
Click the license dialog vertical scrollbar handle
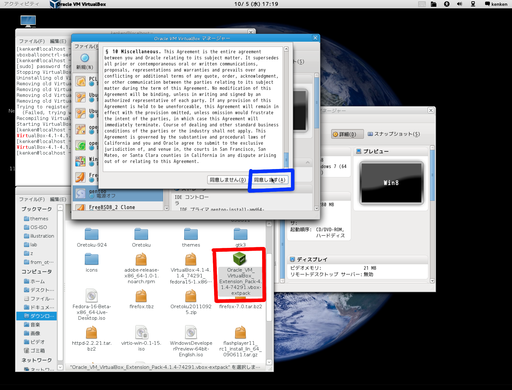point(286,160)
